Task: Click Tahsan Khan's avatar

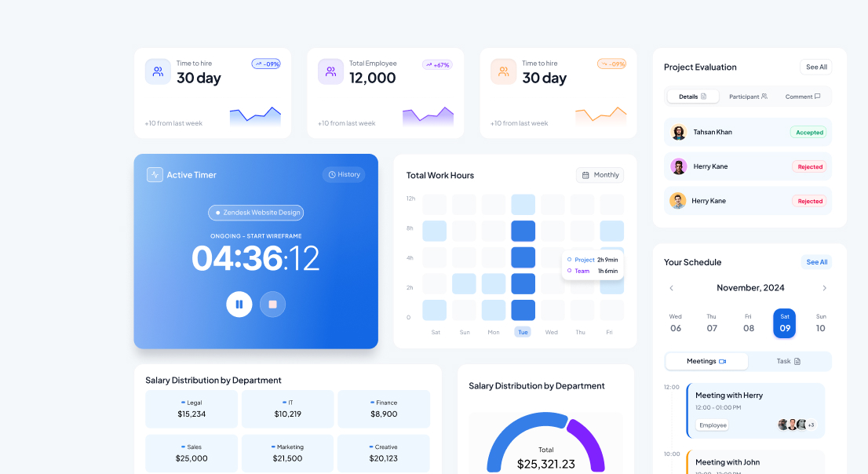Action: [x=679, y=132]
